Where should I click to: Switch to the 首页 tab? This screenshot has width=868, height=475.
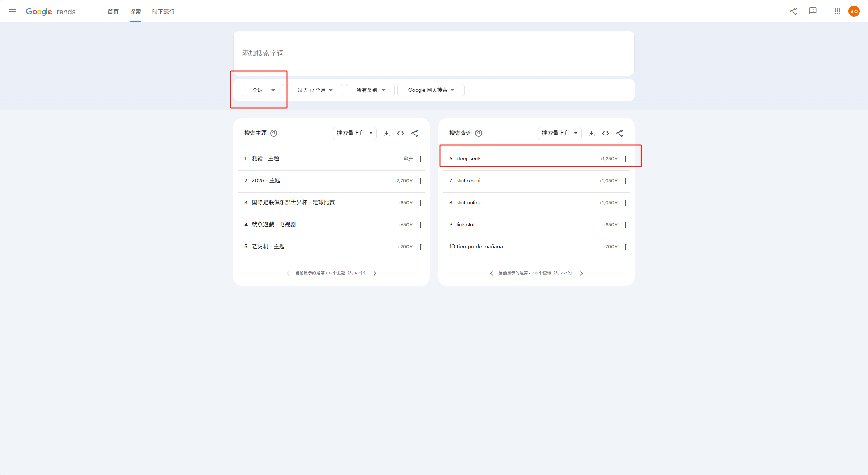pos(113,12)
